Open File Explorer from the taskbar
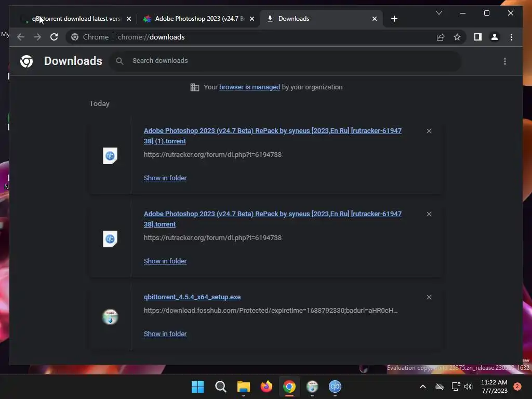The height and width of the screenshot is (399, 532). coord(243,387)
